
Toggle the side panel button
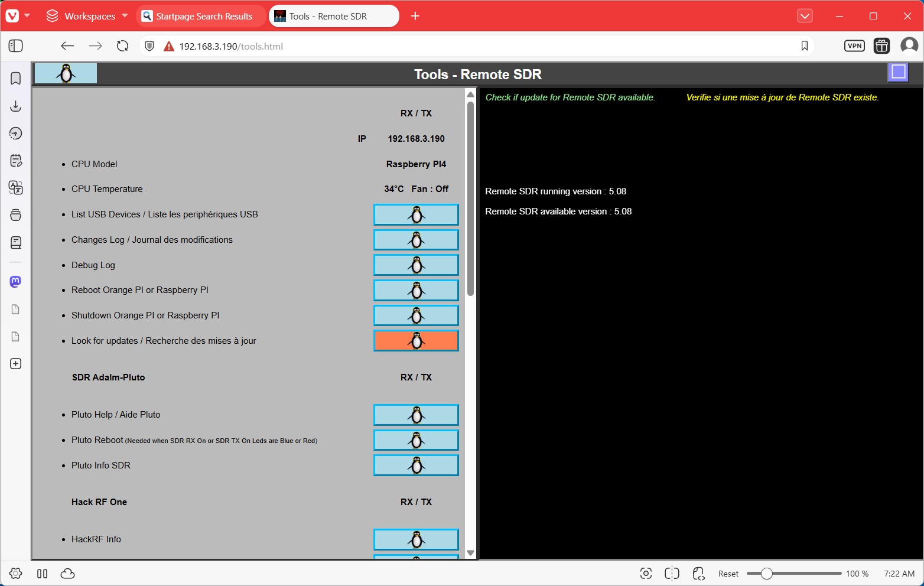16,46
